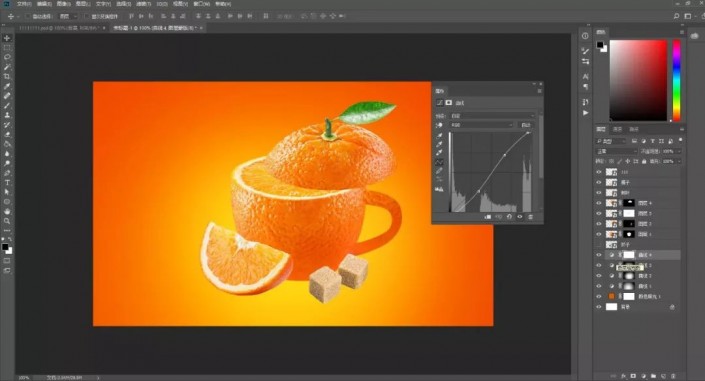Select the Healing Brush tool
Viewport: 705px width, 381px height.
(x=7, y=96)
